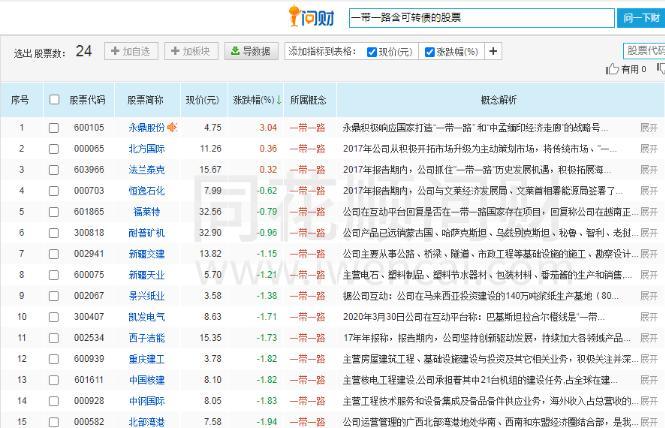
Task: Click the 加板块 add to sector button
Action: 190,51
